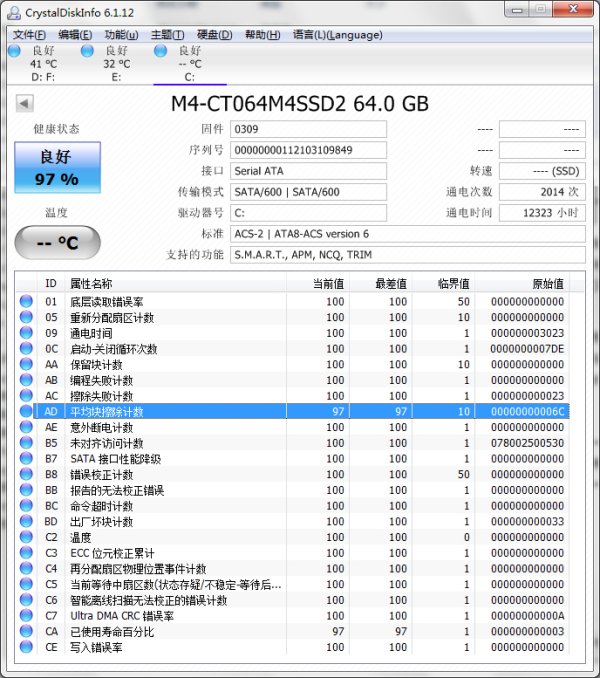600x678 pixels.
Task: Click the temperature -- °C button
Action: pos(57,241)
